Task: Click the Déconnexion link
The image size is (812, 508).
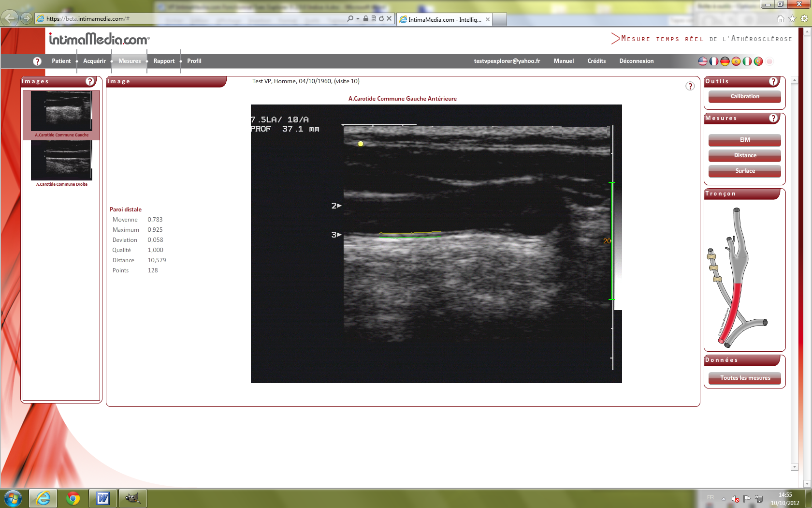Action: pos(636,61)
